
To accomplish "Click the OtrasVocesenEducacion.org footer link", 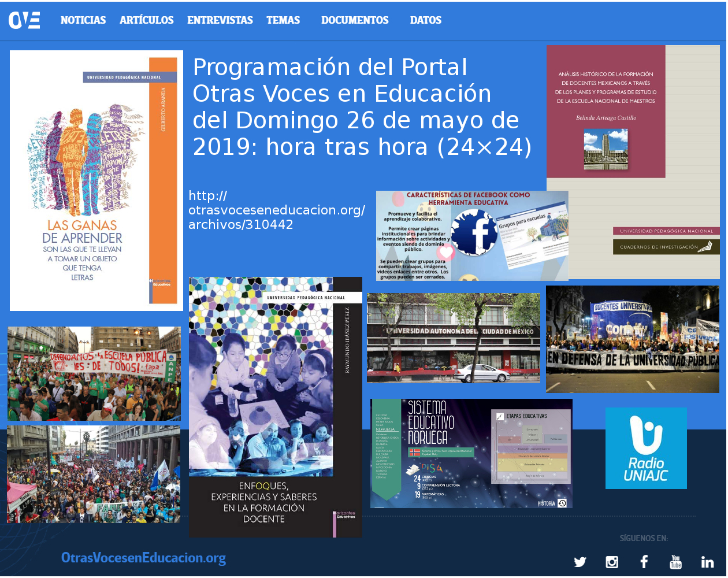I will [x=143, y=558].
